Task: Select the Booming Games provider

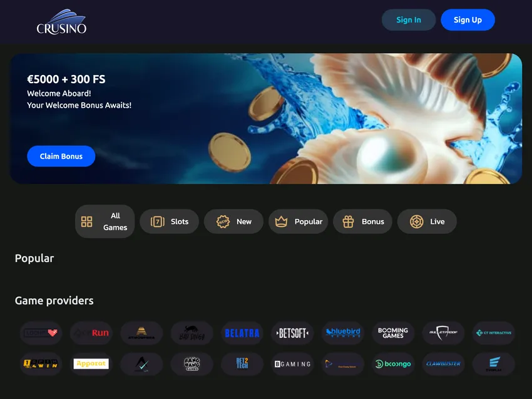Action: pyautogui.click(x=392, y=333)
